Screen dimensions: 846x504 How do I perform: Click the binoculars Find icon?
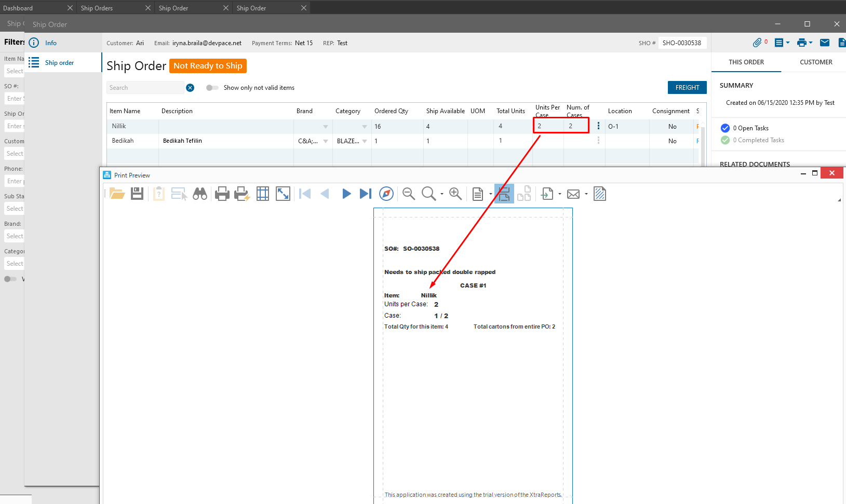(200, 194)
